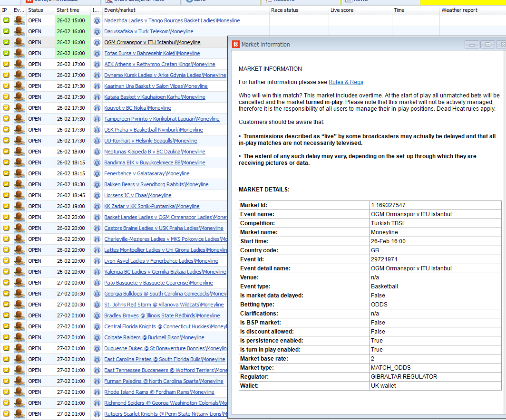Click info icon for Pato Basquete v Basquete Cearense
The image size is (506, 420).
(97, 283)
